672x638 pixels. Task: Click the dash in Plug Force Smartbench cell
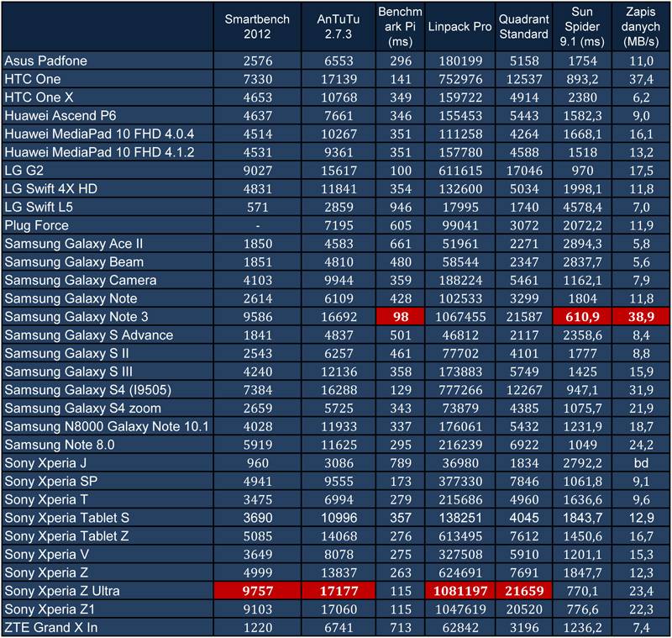point(258,226)
